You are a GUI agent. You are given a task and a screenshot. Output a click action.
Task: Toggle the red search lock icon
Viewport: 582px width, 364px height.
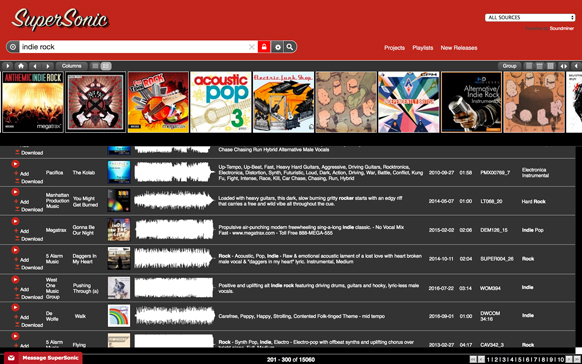[x=264, y=47]
